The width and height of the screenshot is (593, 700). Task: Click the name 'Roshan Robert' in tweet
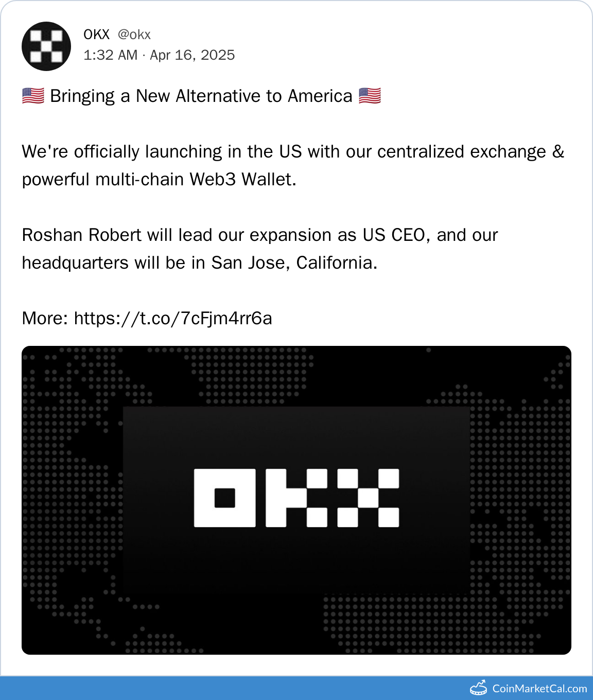point(81,235)
